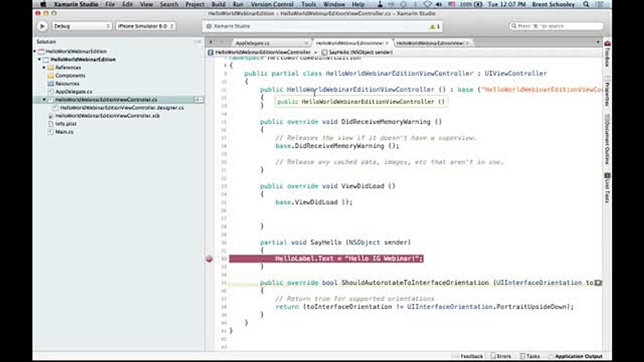Expand the References folder
The image size is (644, 362).
[x=44, y=67]
